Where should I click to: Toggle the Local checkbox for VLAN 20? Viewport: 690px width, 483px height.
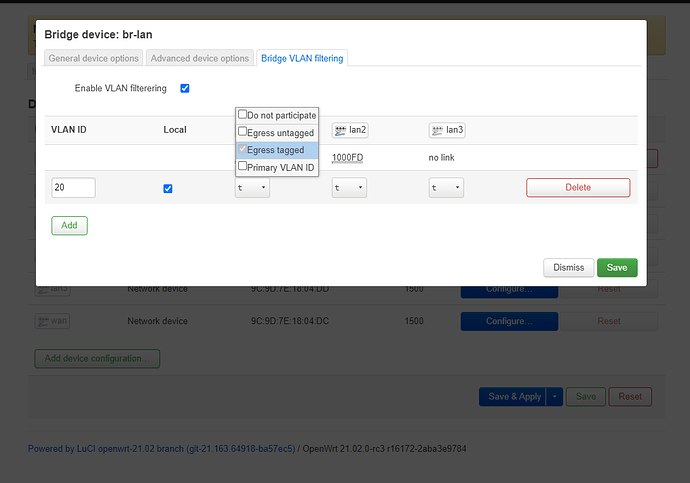pyautogui.click(x=168, y=188)
